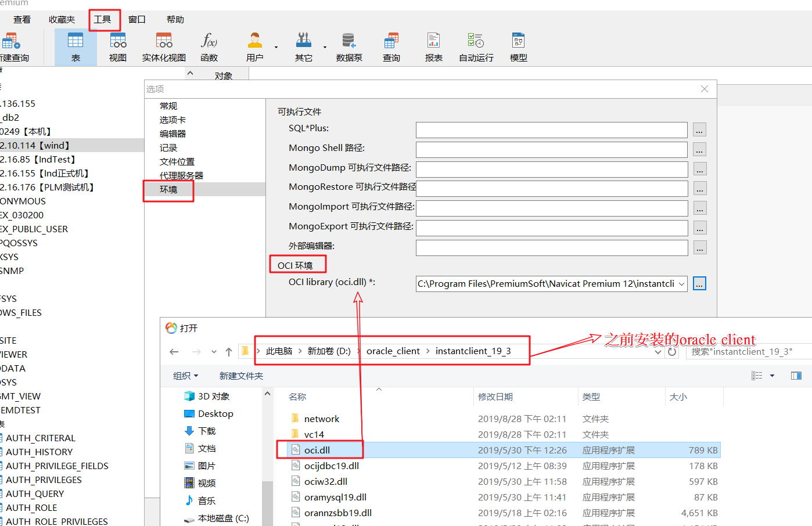Screen dimensions: 812x526
Task: Browse for the MongoRestore executable
Action: tap(699, 189)
